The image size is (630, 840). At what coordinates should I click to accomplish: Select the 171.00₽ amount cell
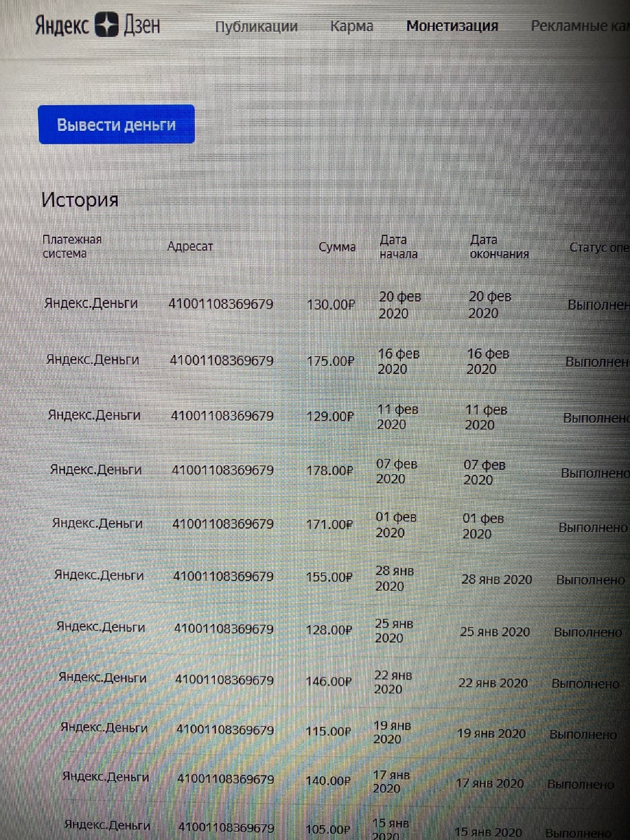coord(329,524)
